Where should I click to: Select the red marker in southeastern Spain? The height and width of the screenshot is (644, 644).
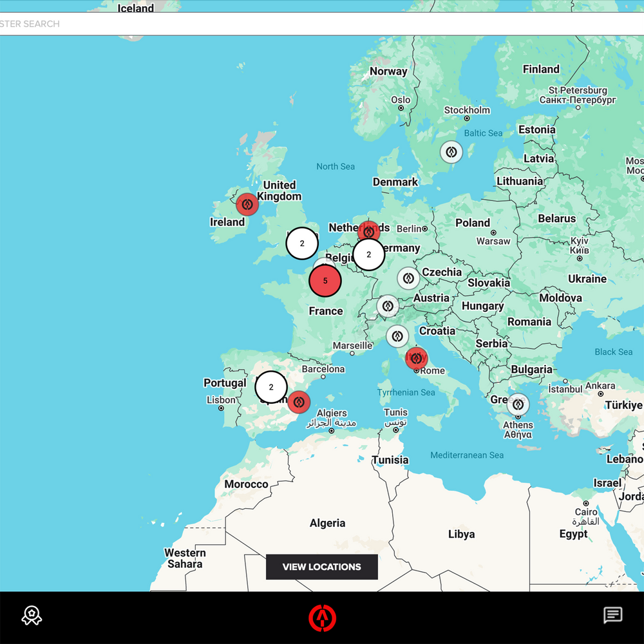coord(298,402)
